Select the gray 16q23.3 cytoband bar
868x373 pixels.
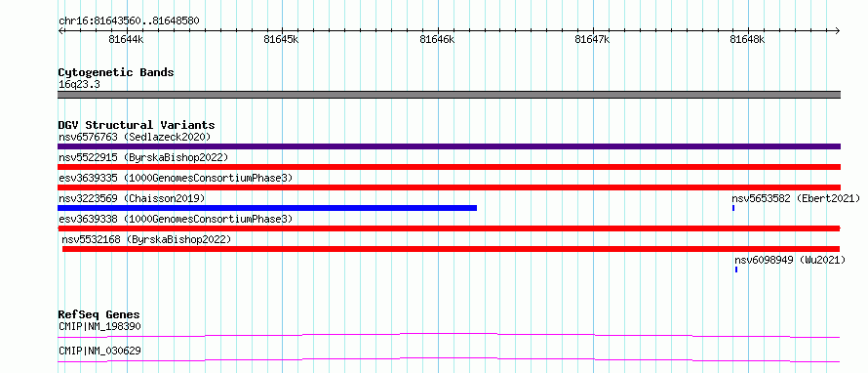click(449, 95)
